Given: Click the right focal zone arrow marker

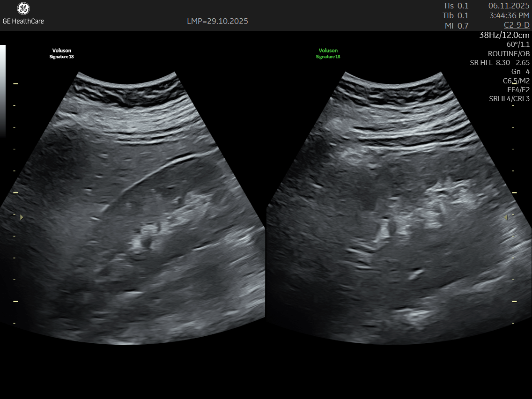Looking at the screenshot, I should (506, 218).
